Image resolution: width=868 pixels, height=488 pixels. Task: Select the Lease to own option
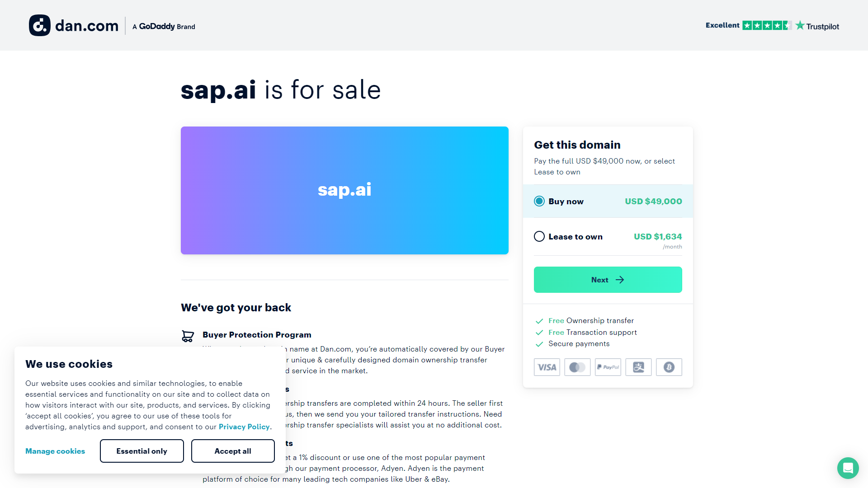(539, 236)
